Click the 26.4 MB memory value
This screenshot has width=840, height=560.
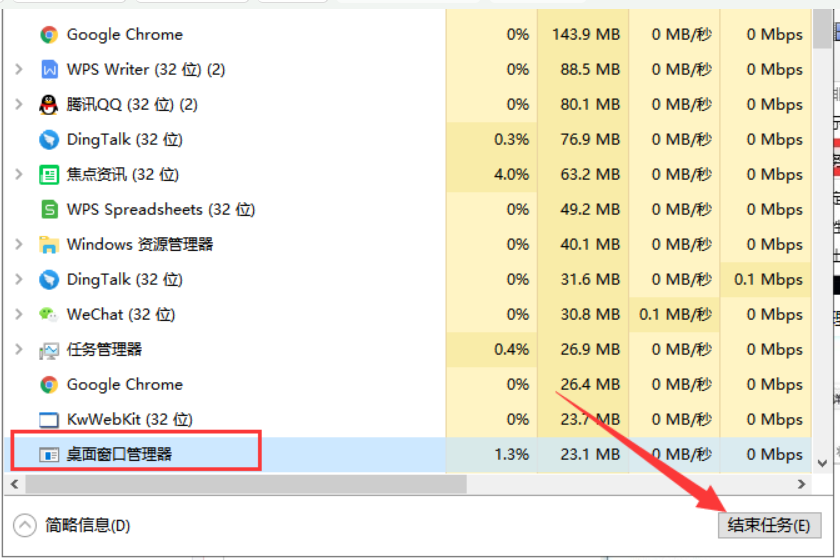coord(590,385)
